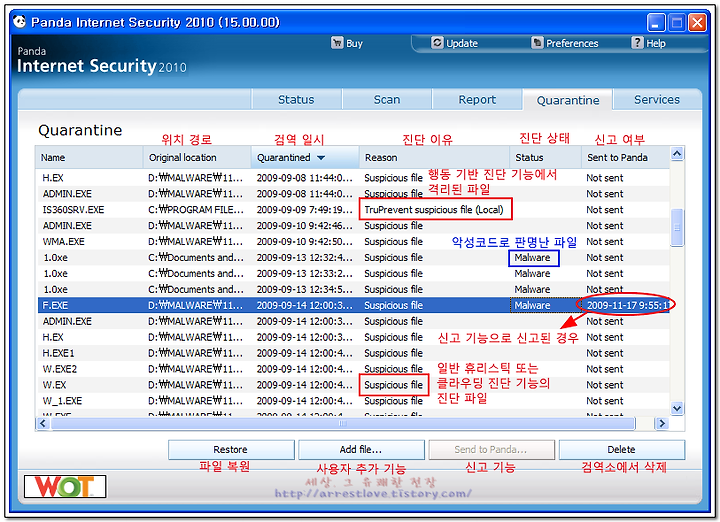Toggle Quarantined column sort arrow
Image resolution: width=720 pixels, height=522 pixels.
tap(321, 158)
